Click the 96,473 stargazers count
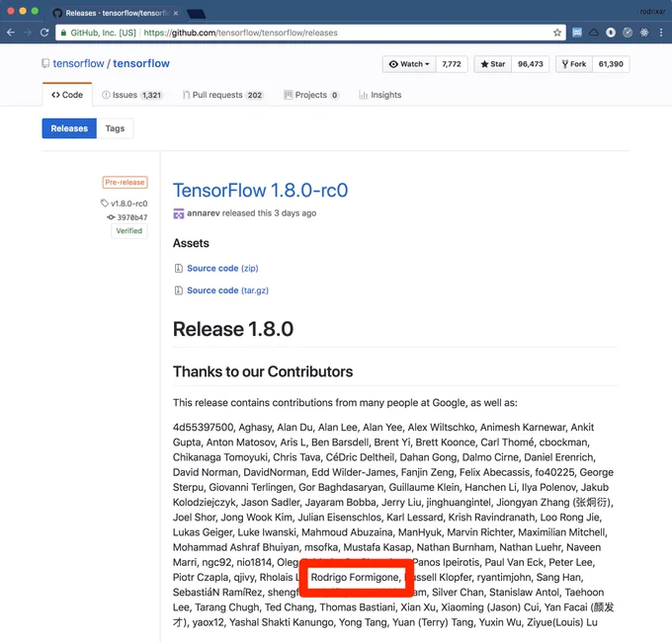 click(x=530, y=64)
